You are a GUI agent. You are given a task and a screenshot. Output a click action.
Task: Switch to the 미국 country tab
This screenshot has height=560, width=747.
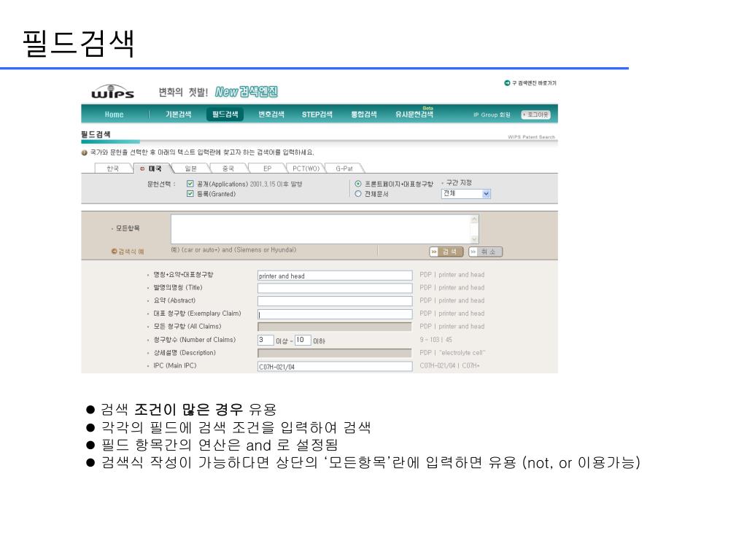pos(152,168)
